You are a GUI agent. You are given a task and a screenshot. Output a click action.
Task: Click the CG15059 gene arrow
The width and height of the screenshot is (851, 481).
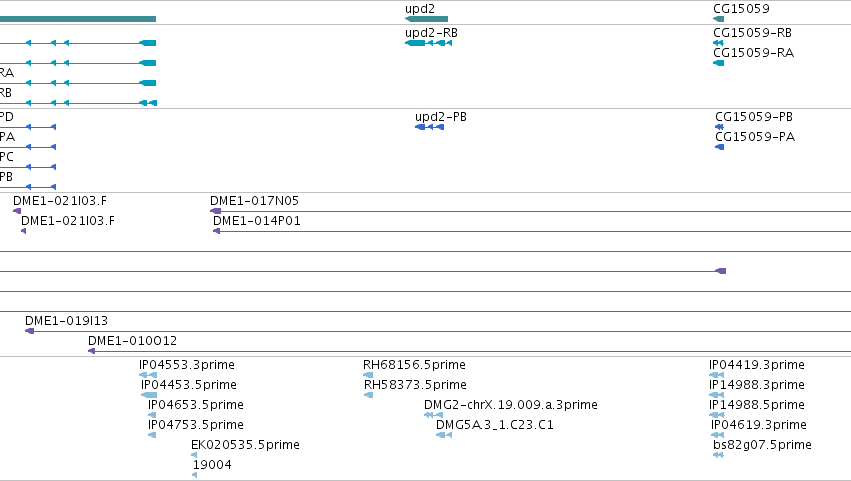719,19
